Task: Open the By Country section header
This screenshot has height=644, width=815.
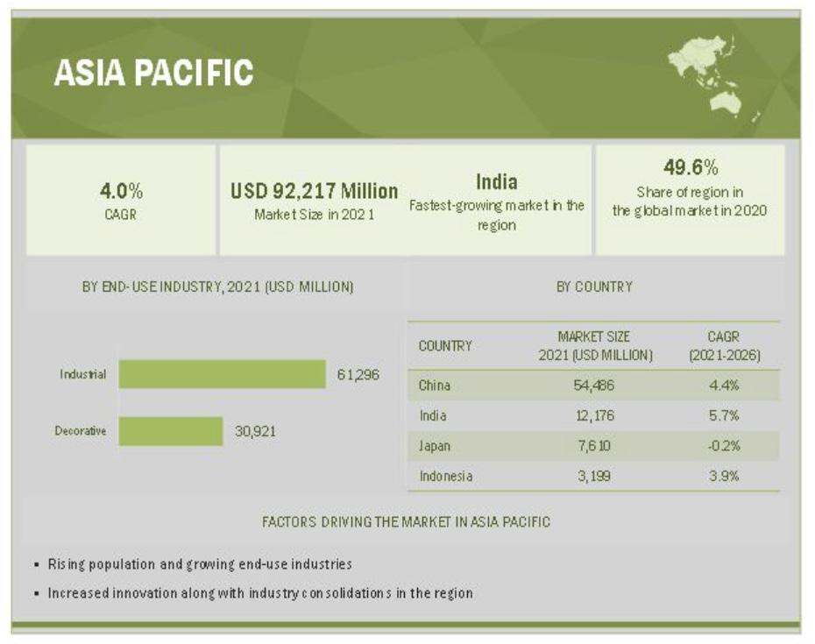Action: pyautogui.click(x=594, y=287)
